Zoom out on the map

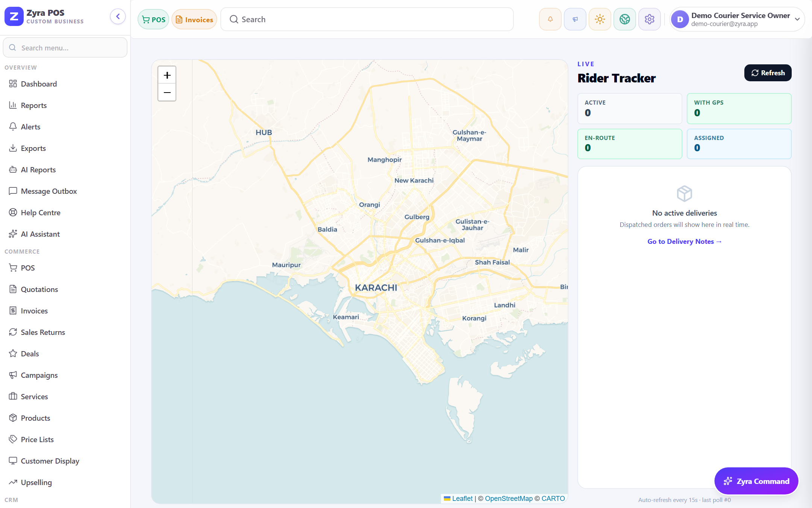click(167, 93)
